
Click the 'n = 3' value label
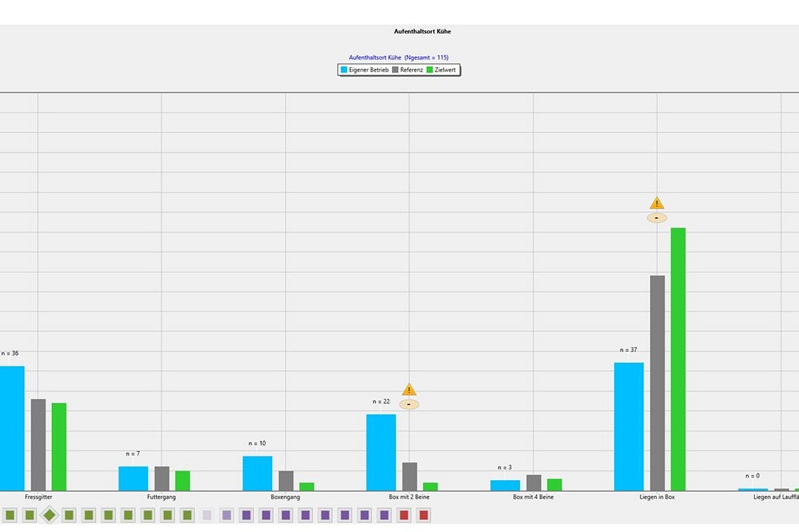pos(505,468)
